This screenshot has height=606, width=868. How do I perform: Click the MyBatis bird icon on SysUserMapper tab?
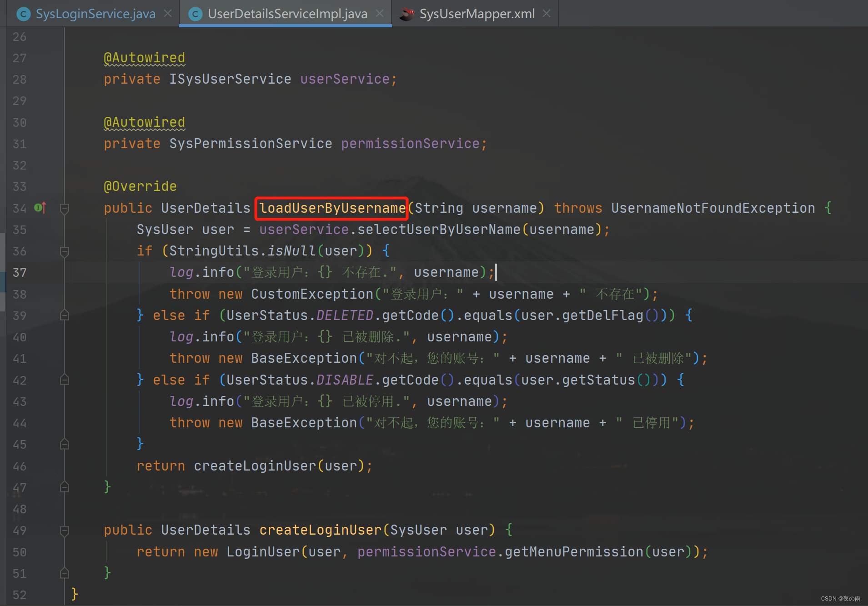coord(406,14)
